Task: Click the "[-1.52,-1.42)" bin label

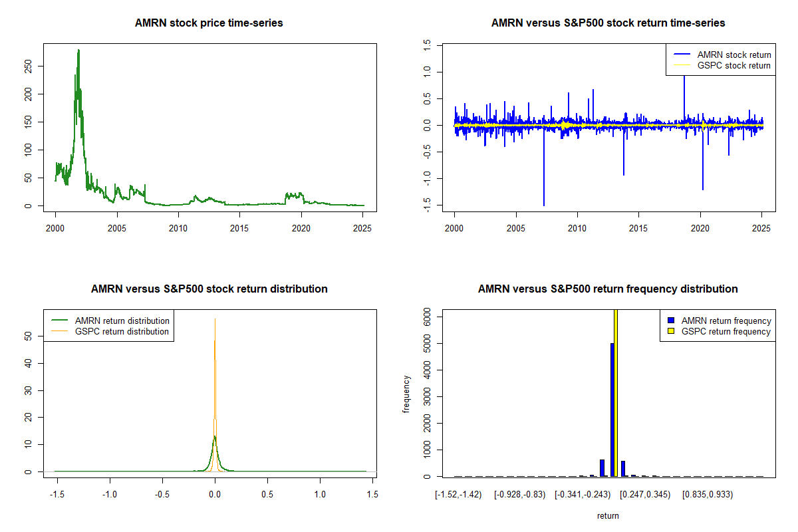Action: (x=457, y=494)
